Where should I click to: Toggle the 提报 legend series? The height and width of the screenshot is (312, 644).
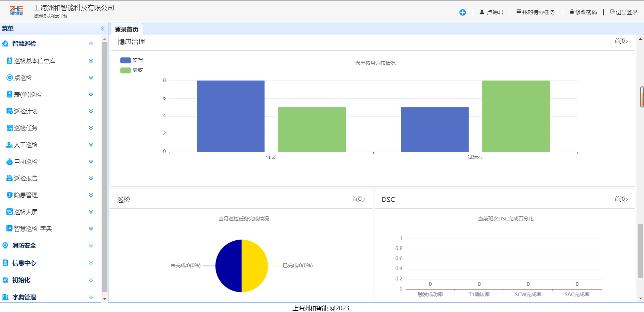(x=131, y=60)
